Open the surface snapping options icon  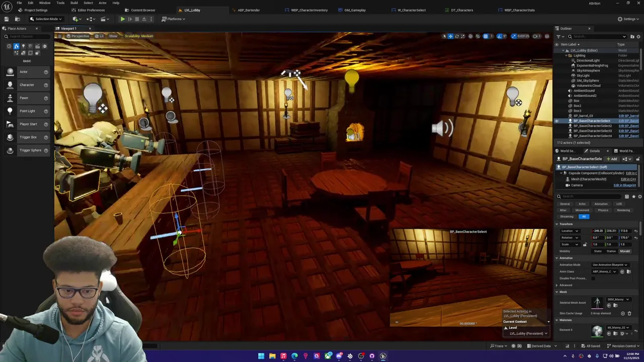478,36
